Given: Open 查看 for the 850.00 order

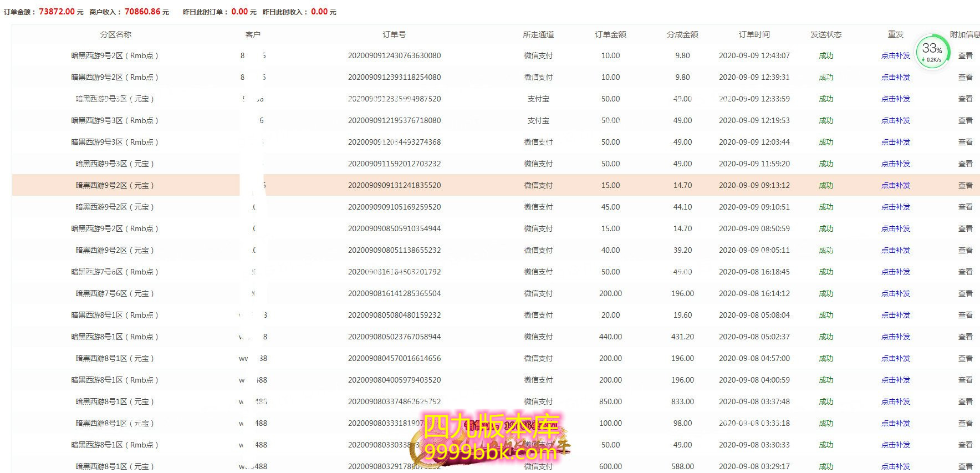Looking at the screenshot, I should 965,401.
